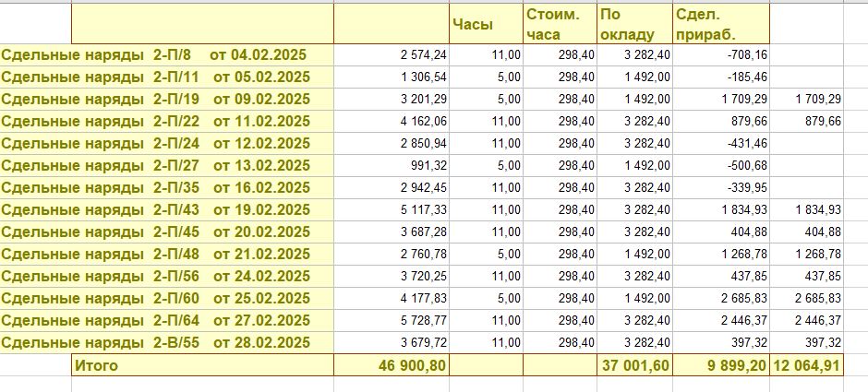Select last-column cell 1 709,29

(806, 100)
